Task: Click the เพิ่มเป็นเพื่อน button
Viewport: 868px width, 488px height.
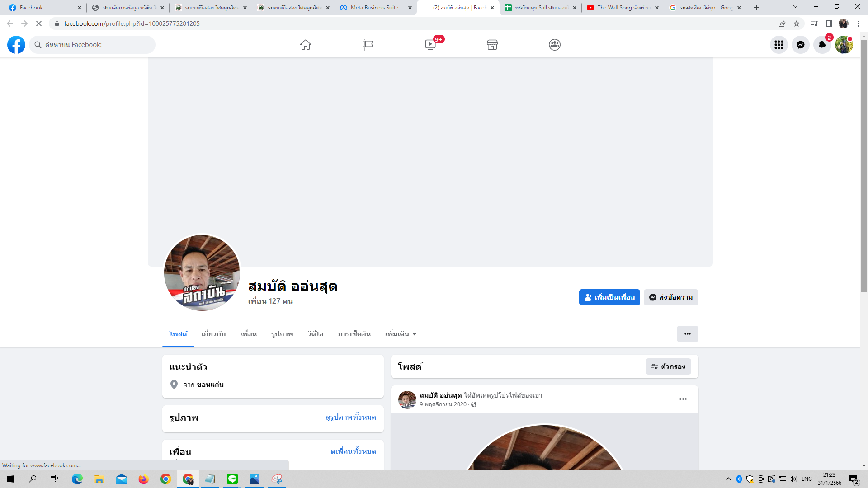Action: pos(609,297)
